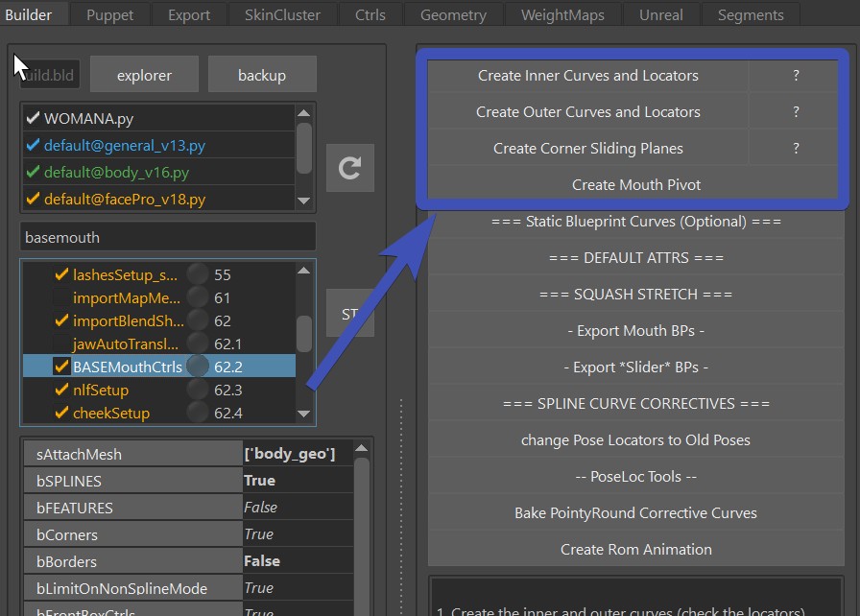Viewport: 860px width, 616px height.
Task: Click the function list scroll up arrow
Action: click(304, 271)
